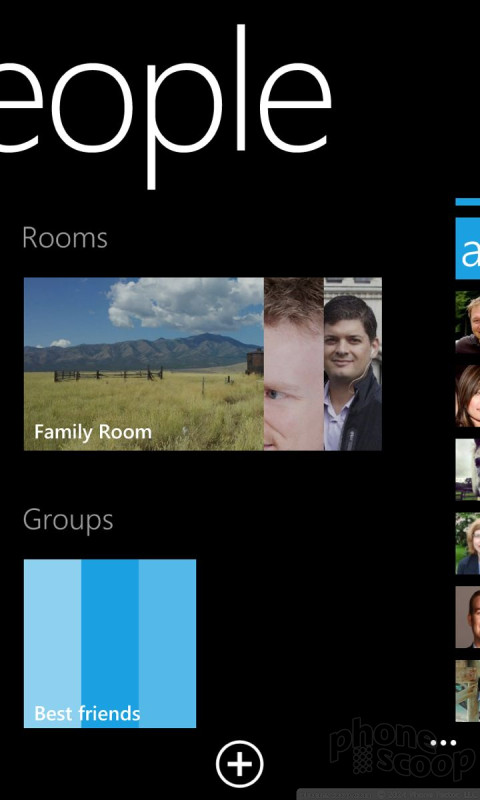Open the contact with outdoor purple-toned photo
The height and width of the screenshot is (800, 480).
tap(468, 469)
